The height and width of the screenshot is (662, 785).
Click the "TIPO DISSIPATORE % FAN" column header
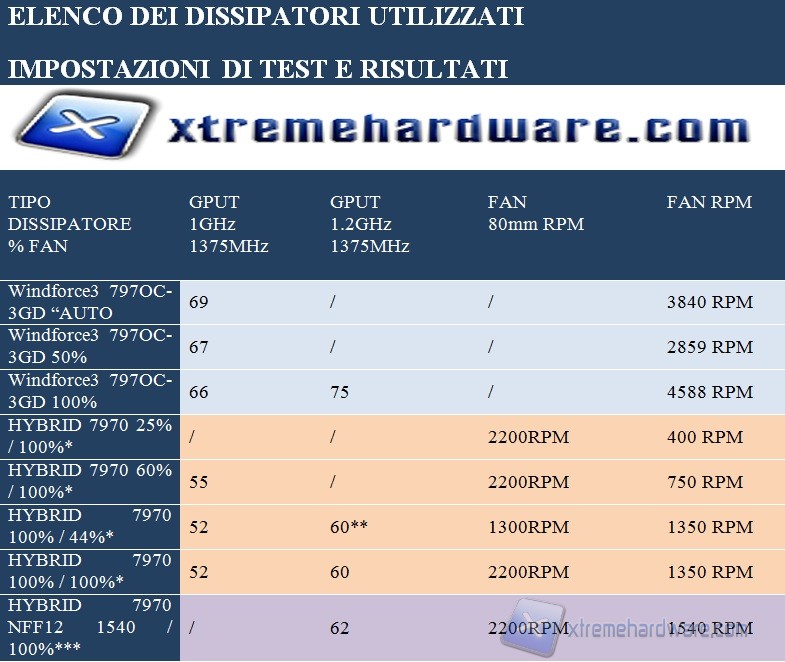[70, 224]
